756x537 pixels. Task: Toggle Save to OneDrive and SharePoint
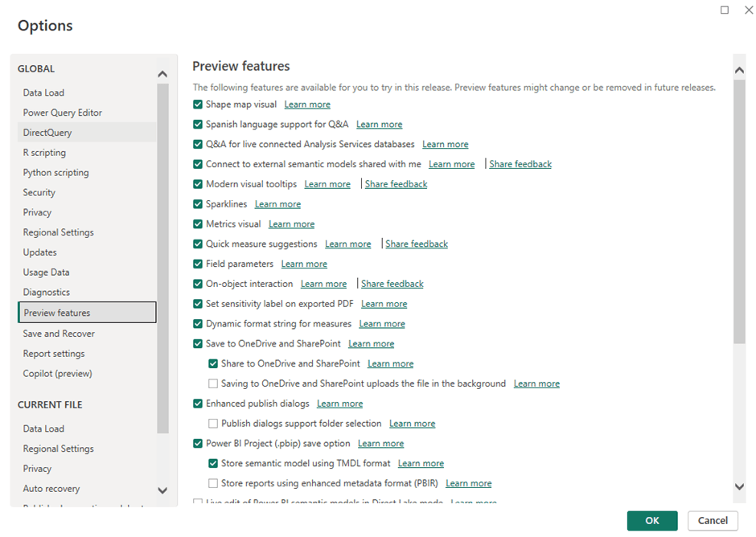(x=198, y=344)
